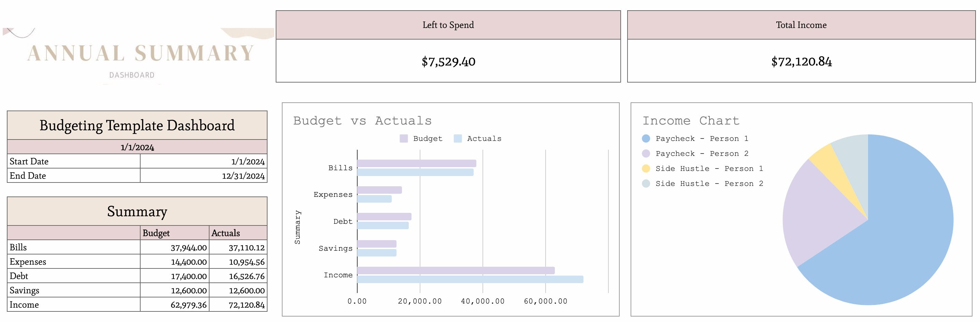Select the Debt budget cell 17,400.00

tap(175, 276)
